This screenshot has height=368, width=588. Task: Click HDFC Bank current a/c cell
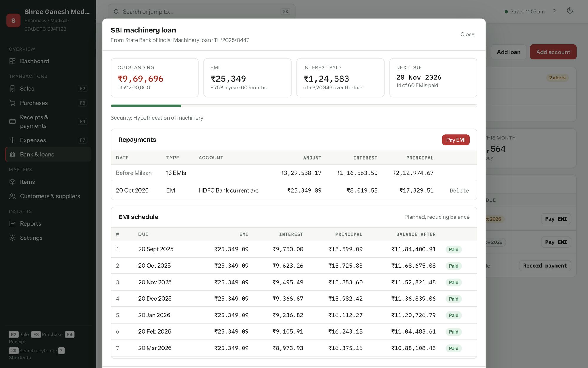pyautogui.click(x=228, y=190)
